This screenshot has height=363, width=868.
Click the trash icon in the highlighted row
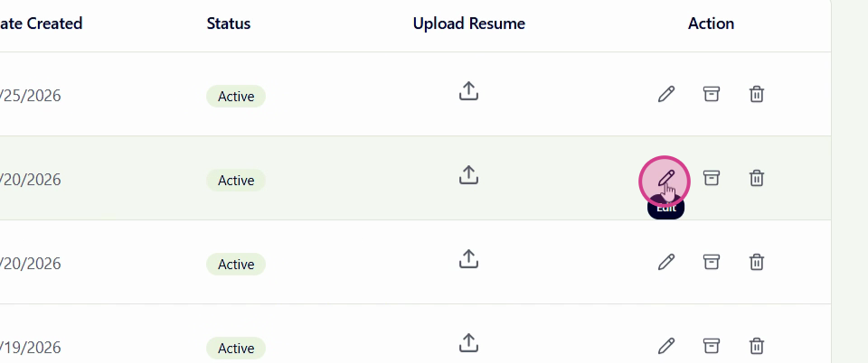(757, 178)
